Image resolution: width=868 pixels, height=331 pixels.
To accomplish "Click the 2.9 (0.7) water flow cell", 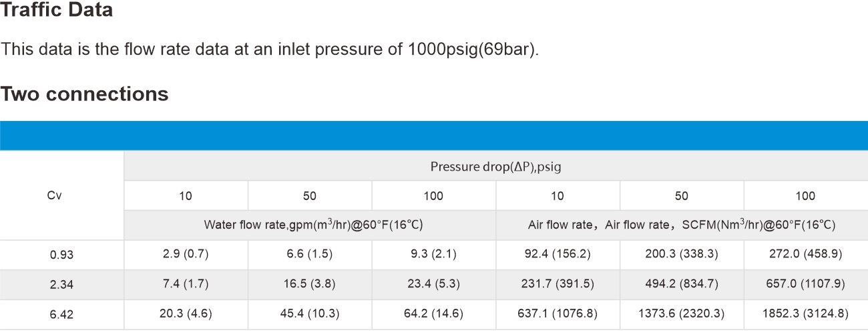I will click(x=186, y=255).
